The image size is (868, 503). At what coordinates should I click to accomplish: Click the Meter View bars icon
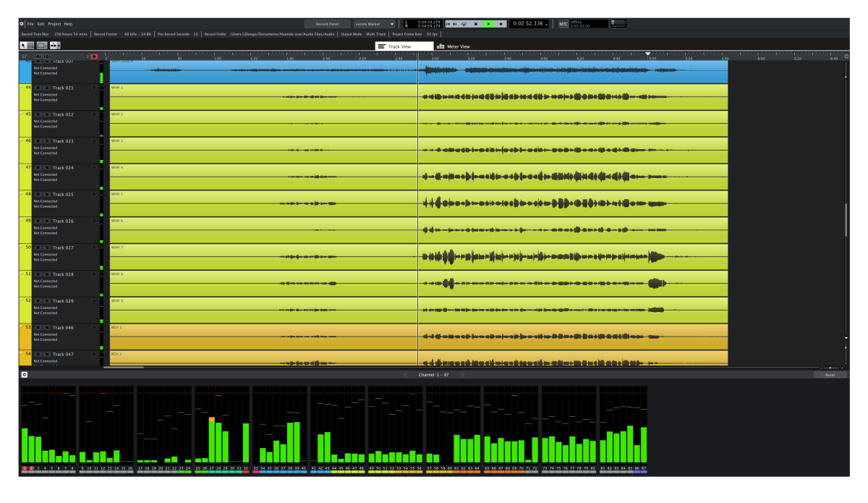pyautogui.click(x=441, y=46)
